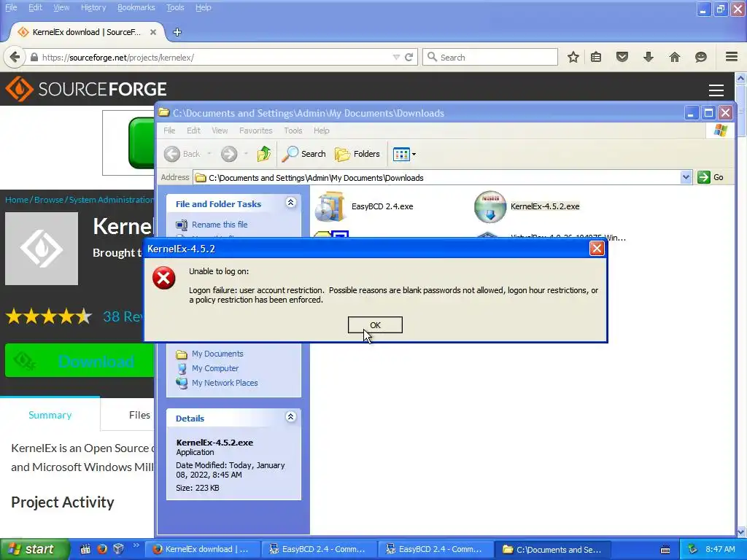
Task: Switch to KernelEx download taskbar button
Action: pyautogui.click(x=202, y=549)
